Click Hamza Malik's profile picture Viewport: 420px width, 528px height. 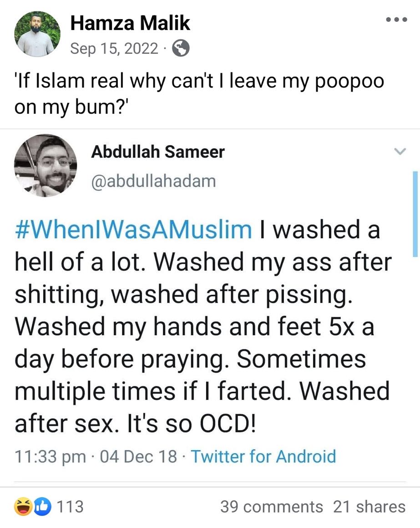[37, 34]
